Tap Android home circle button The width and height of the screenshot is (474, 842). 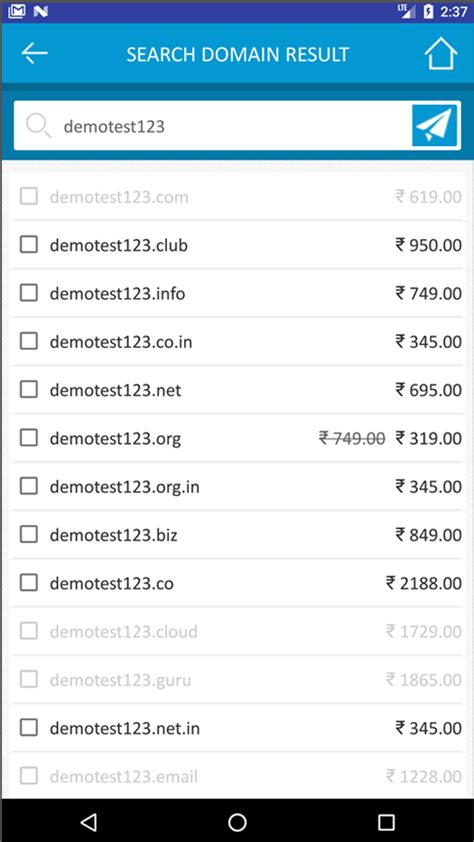pos(237,821)
